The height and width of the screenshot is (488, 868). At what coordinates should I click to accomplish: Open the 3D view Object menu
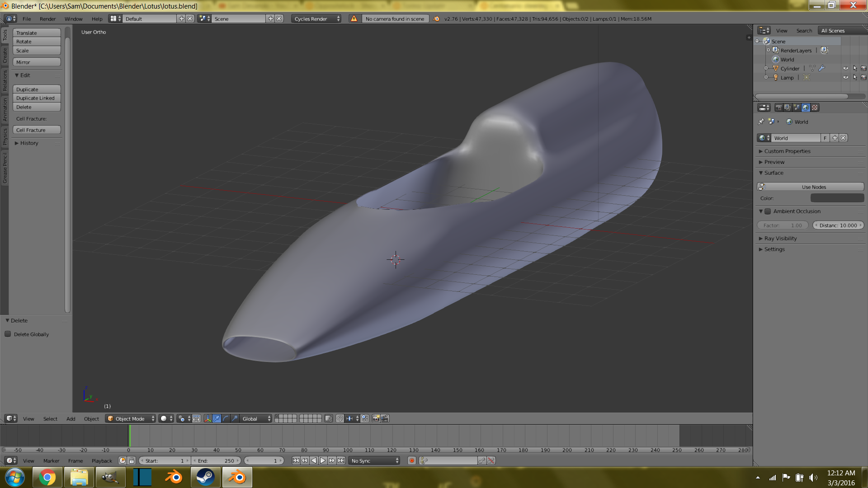pos(91,418)
